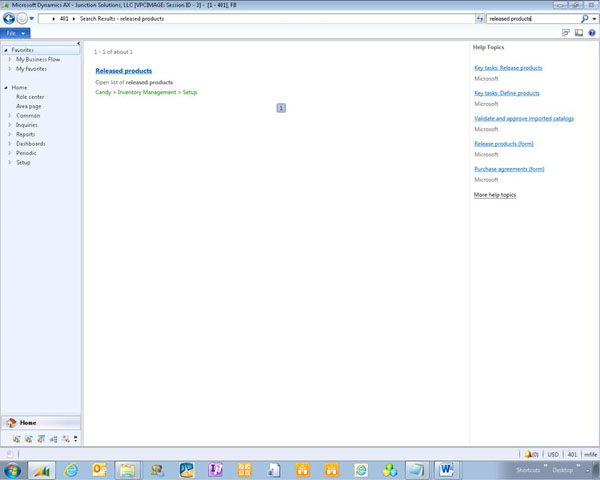
Task: Click the people messenger taskbar icon
Action: pyautogui.click(x=157, y=470)
